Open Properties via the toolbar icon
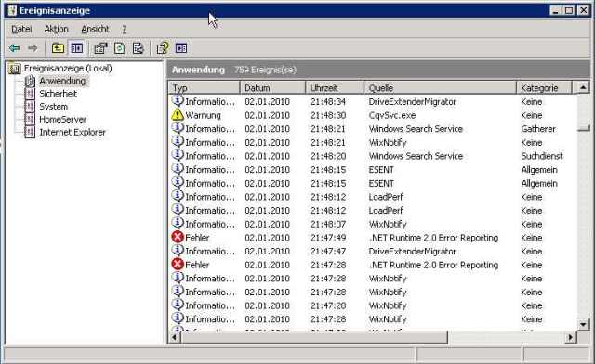595x364 pixels. [100, 48]
